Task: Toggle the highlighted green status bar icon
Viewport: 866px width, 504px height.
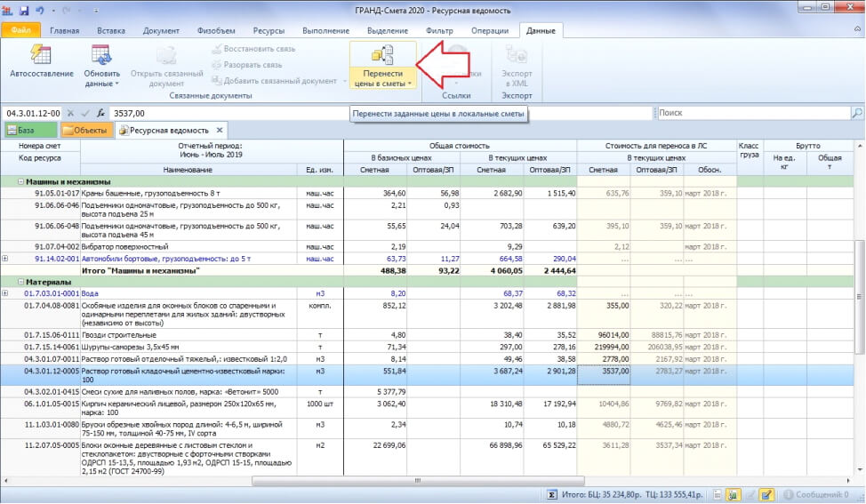Action: coord(734,494)
